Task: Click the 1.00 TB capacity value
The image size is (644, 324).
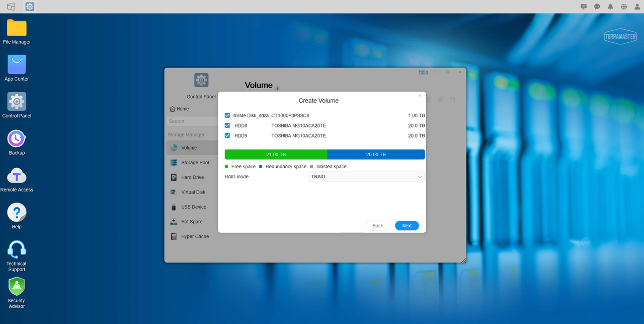Action: [x=417, y=115]
